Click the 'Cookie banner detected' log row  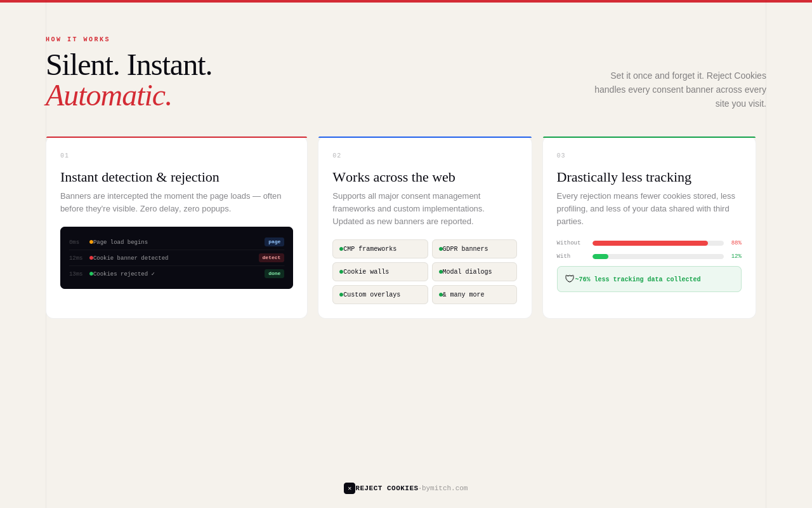(x=176, y=258)
